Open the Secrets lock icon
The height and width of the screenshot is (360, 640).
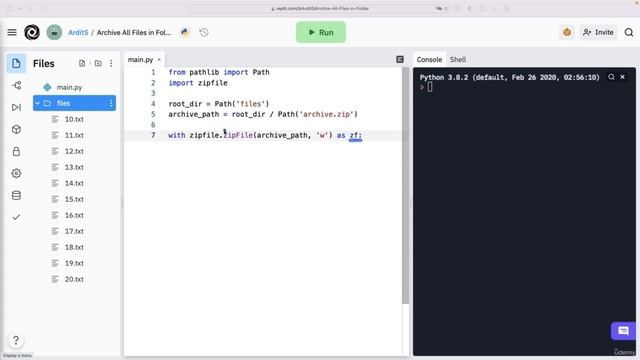(x=16, y=151)
